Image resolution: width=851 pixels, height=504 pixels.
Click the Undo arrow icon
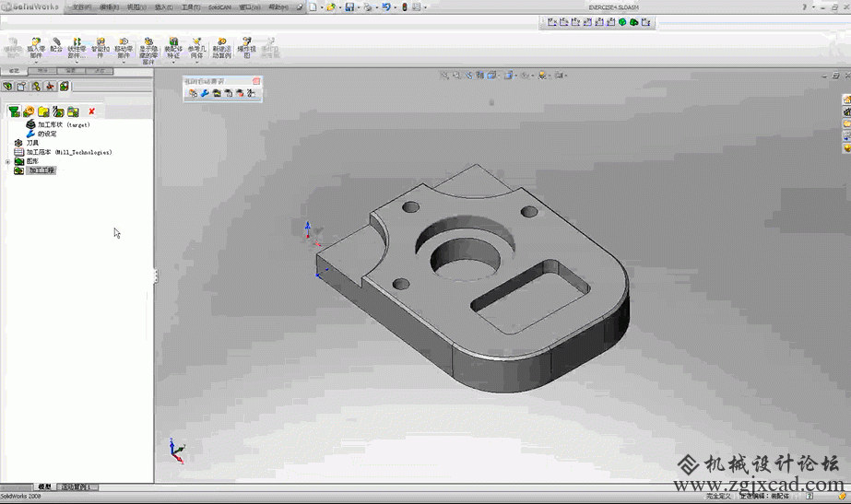coord(386,7)
